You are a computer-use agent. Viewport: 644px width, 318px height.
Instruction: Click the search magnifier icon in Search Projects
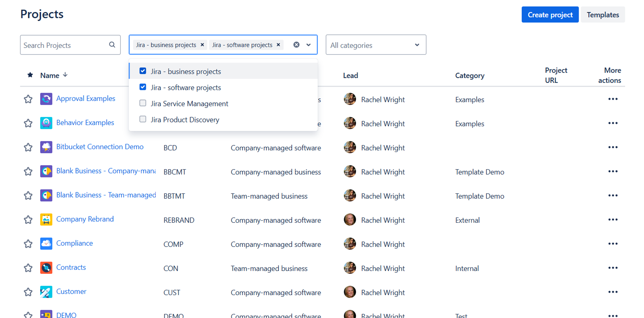click(x=112, y=45)
